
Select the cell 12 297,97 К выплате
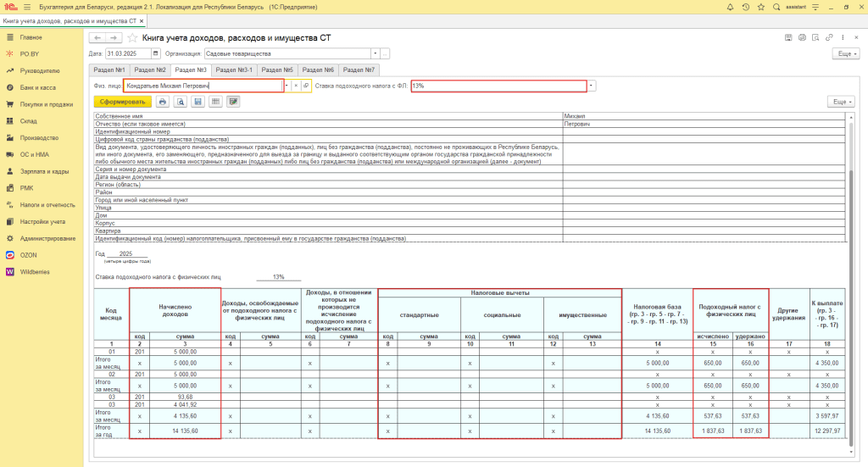point(827,431)
